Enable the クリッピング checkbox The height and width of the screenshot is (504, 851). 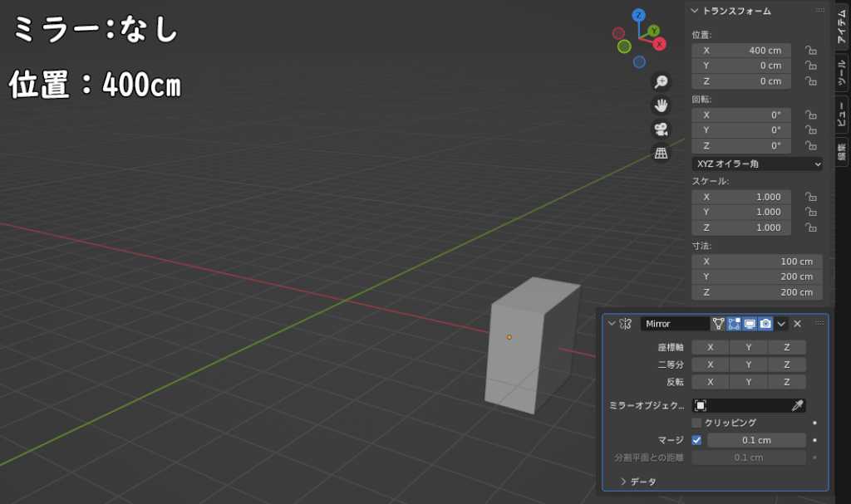(697, 423)
